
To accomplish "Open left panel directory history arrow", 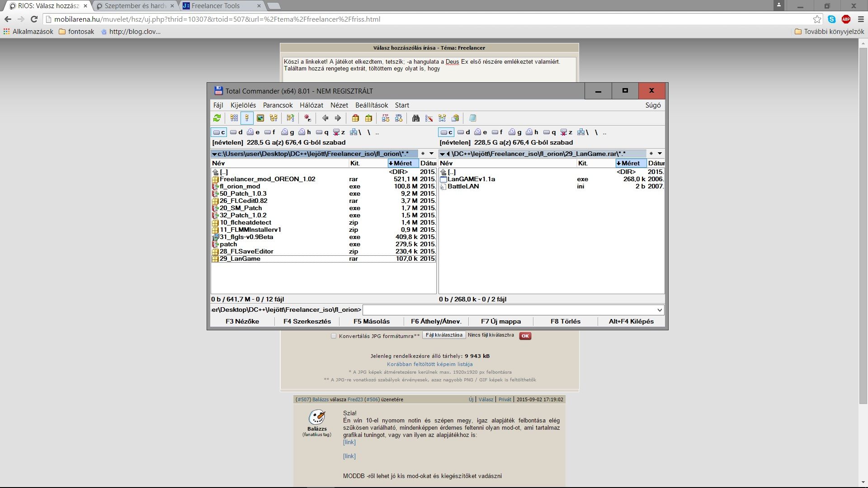I will tap(431, 154).
